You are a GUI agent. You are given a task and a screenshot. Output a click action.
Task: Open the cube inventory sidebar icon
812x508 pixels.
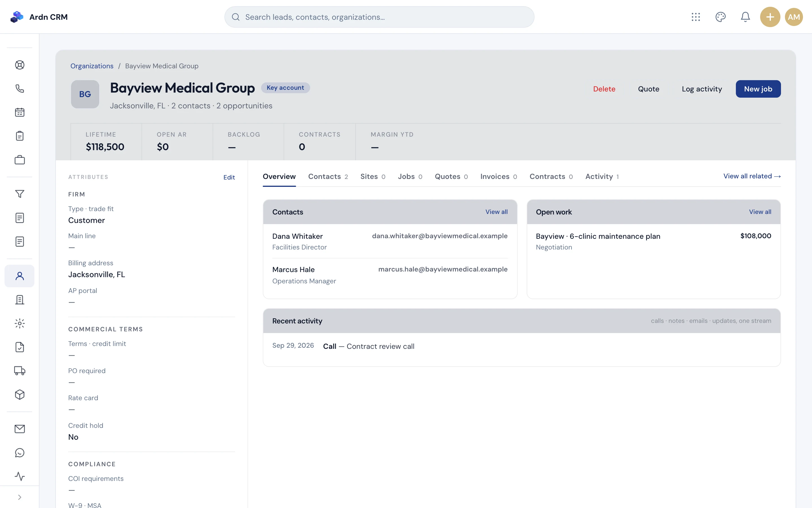coord(19,395)
